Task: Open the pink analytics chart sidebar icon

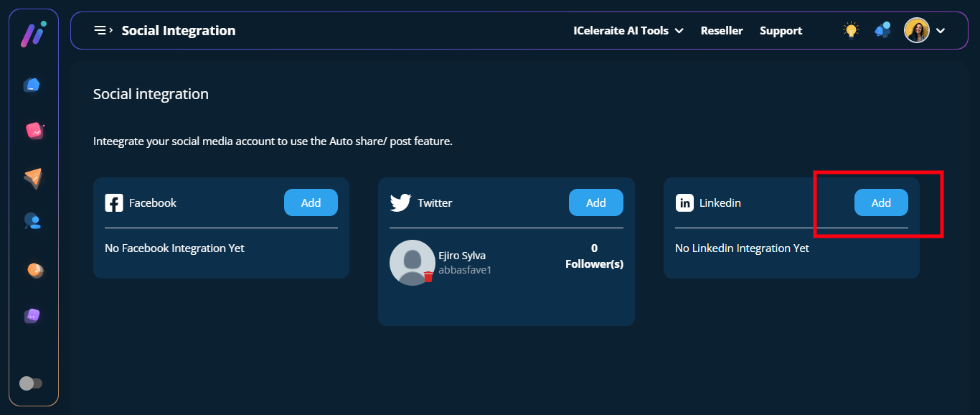Action: 34,131
